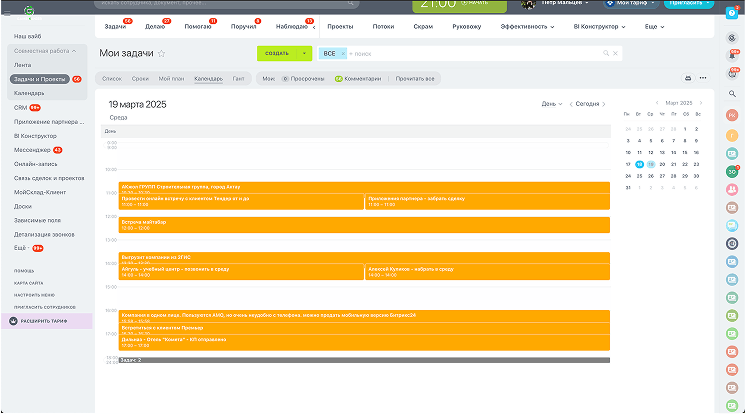Open the Встреча майтабар task
The height and width of the screenshot is (414, 745).
point(364,225)
